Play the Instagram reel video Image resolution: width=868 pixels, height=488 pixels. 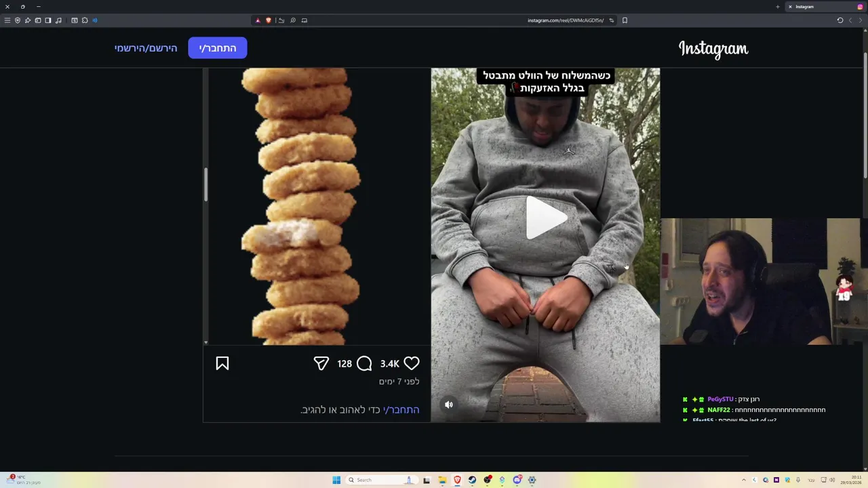tap(547, 218)
